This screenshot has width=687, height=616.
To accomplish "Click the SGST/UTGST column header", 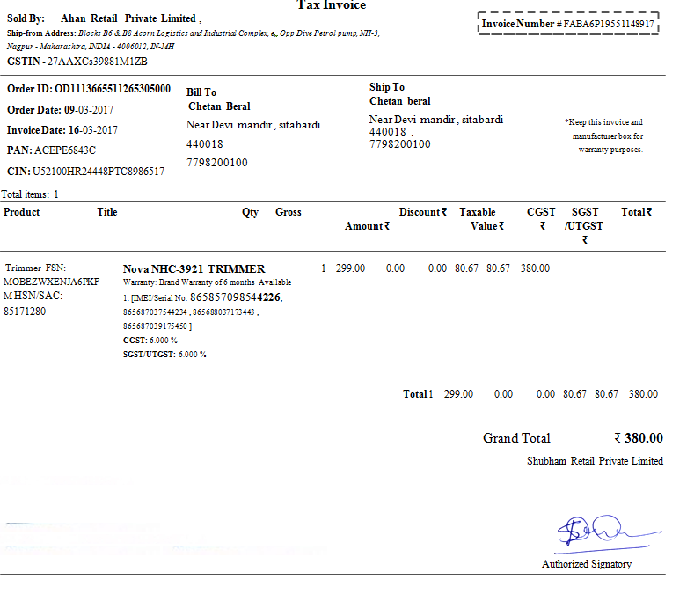I will pos(584,226).
